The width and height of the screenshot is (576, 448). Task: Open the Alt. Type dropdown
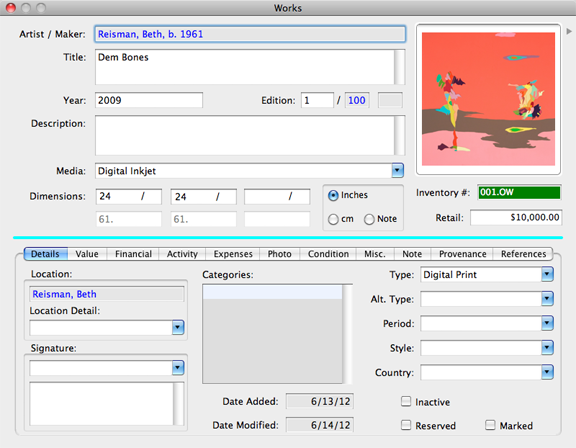(547, 299)
